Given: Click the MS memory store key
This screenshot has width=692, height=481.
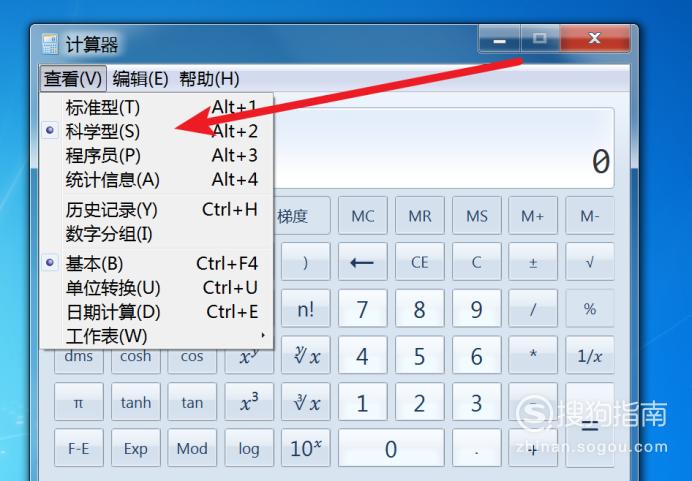Looking at the screenshot, I should click(477, 216).
